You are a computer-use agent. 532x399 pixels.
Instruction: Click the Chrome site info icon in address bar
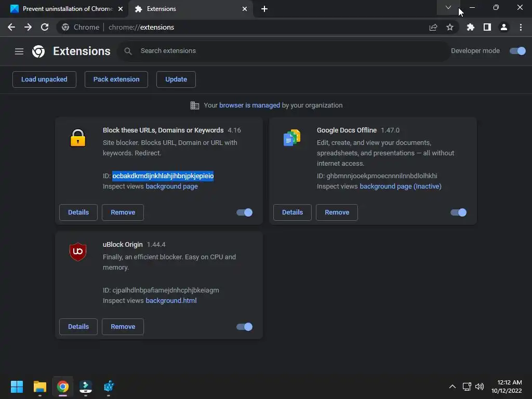tap(65, 27)
